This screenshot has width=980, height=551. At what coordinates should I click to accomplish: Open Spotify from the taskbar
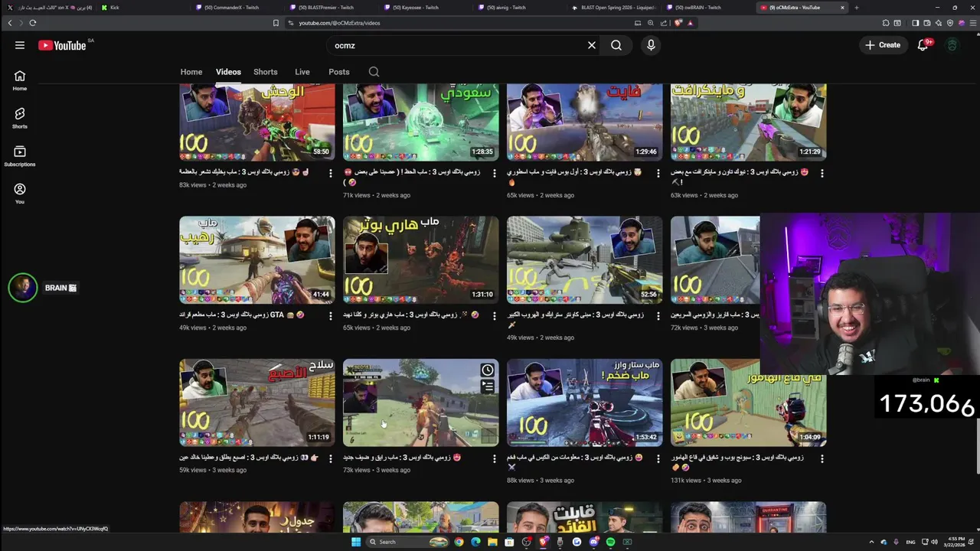tap(610, 542)
